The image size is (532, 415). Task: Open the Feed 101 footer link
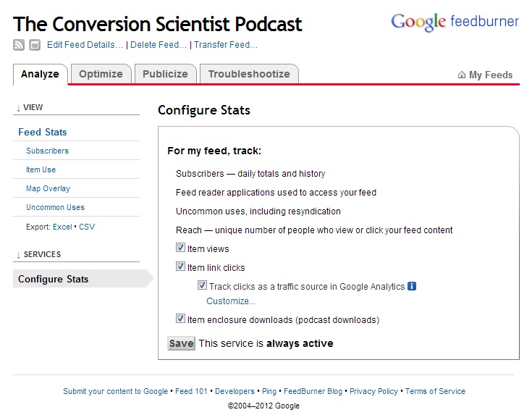[x=191, y=391]
